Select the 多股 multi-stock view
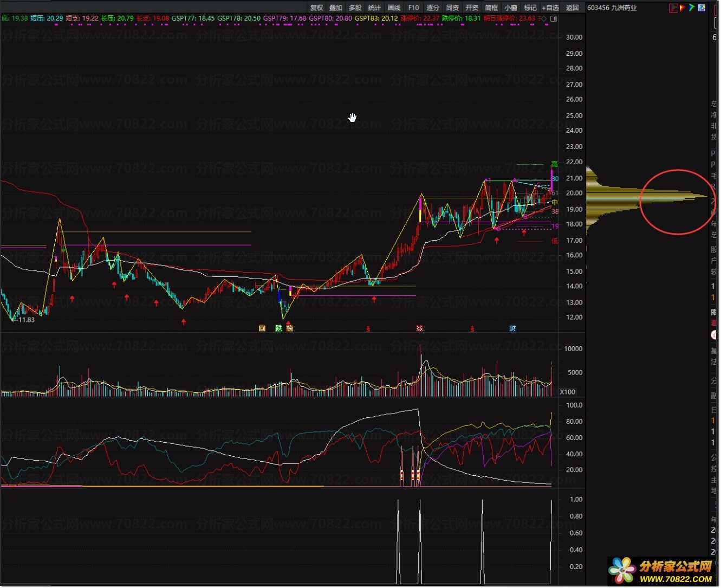Viewport: 721px width, 588px height. click(355, 8)
